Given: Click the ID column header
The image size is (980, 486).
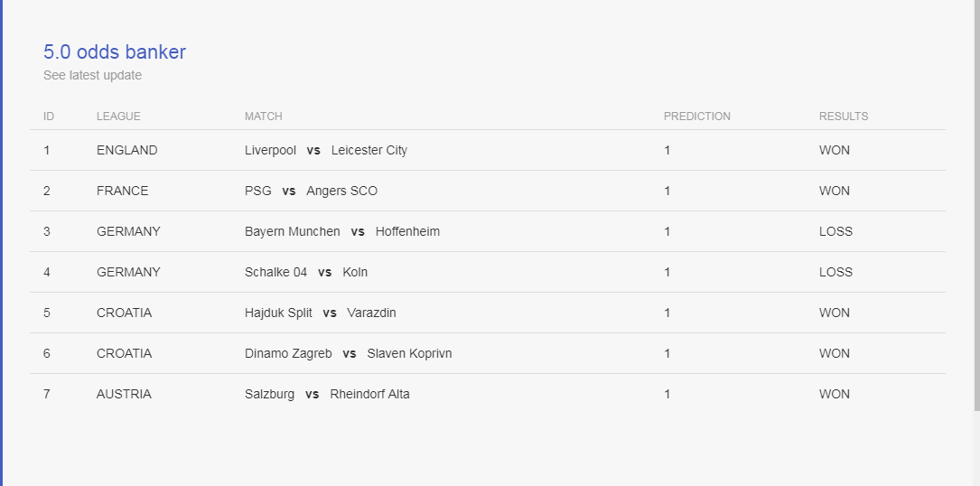Looking at the screenshot, I should [x=49, y=117].
